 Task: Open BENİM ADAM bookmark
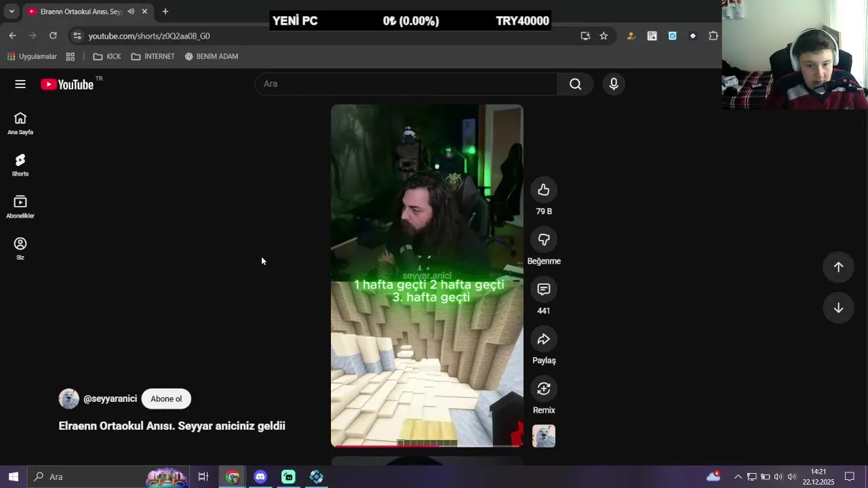tap(212, 56)
